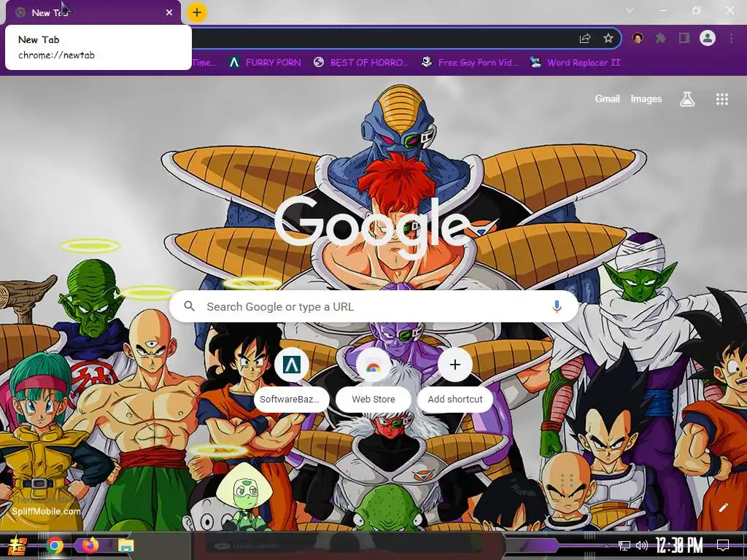Launch Firefox from the taskbar

pos(90,545)
